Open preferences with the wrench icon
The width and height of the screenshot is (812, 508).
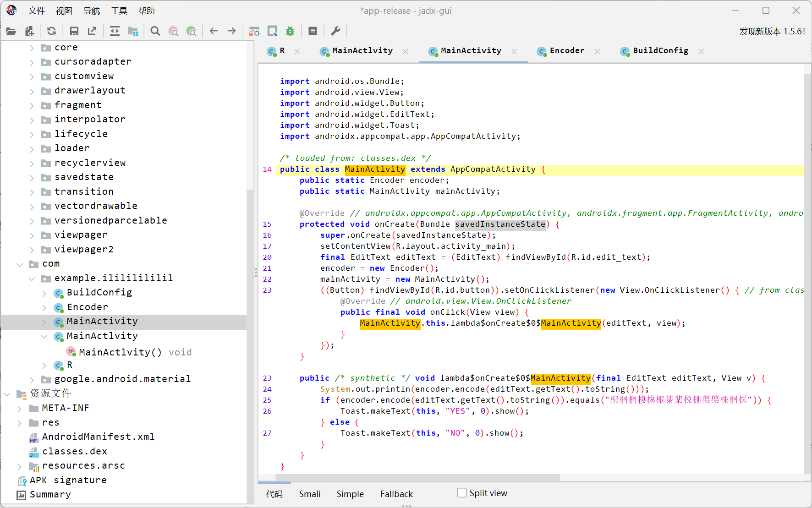coord(335,31)
